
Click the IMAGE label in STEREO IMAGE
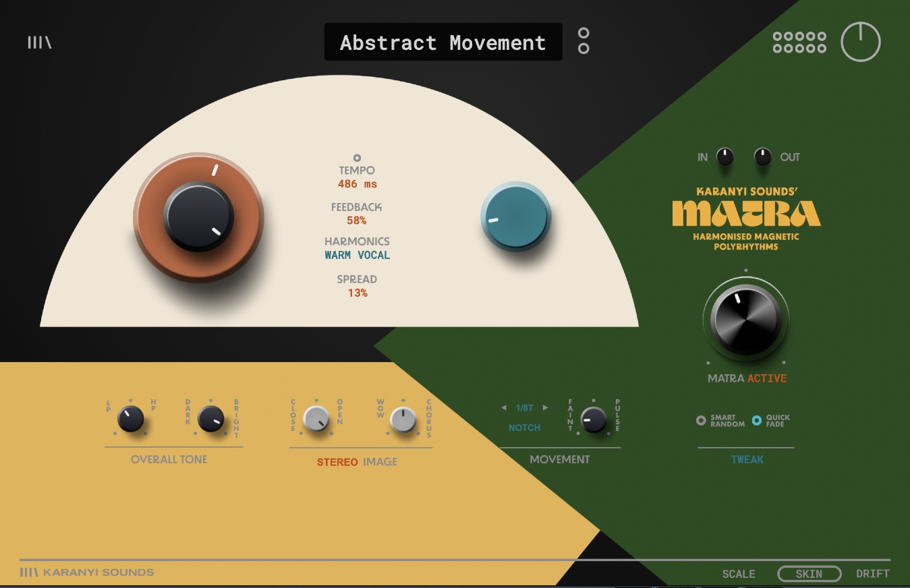(x=380, y=462)
